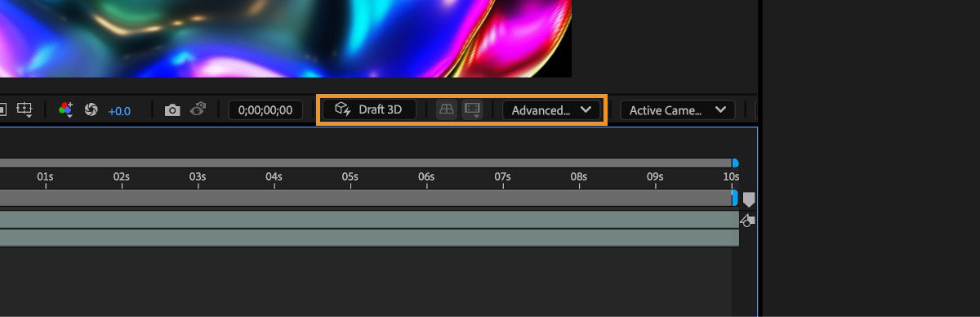Click the Reset Exposure aperture icon
The height and width of the screenshot is (317, 980).
click(x=91, y=109)
